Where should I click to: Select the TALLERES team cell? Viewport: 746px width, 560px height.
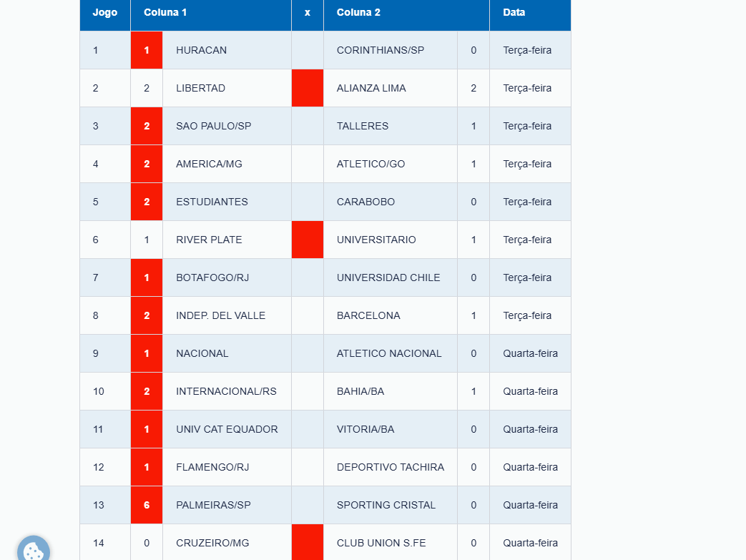[391, 126]
